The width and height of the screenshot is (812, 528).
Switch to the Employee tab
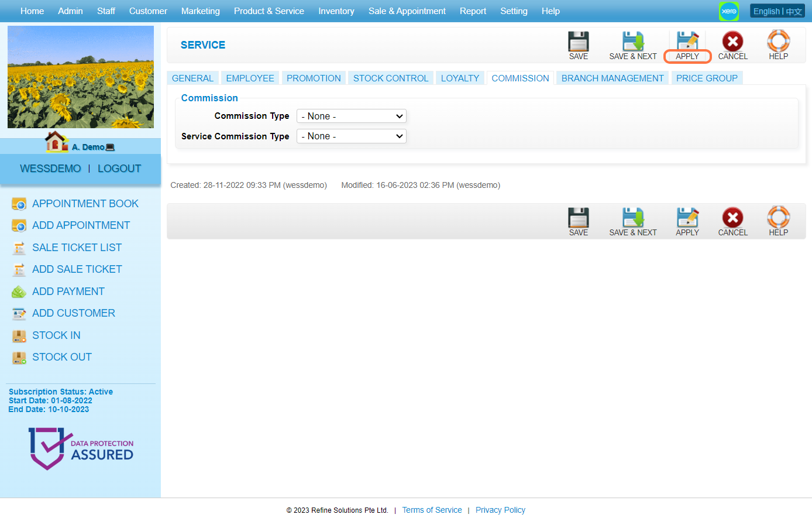click(250, 78)
